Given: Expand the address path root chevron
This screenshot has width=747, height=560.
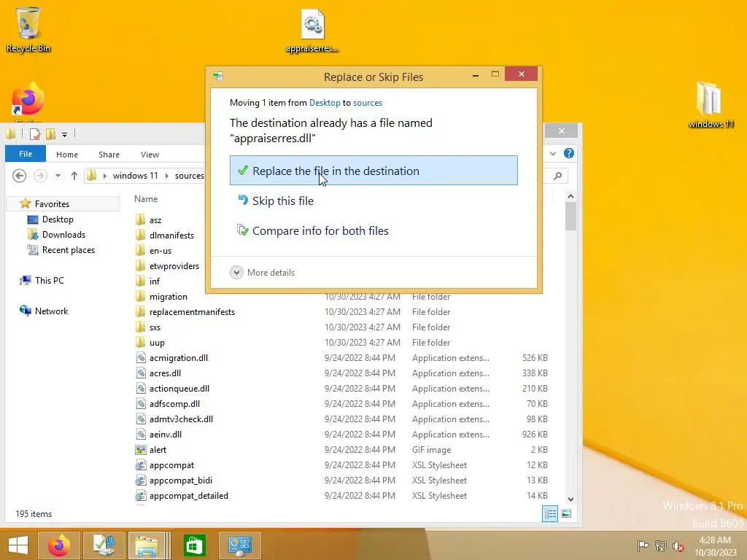Looking at the screenshot, I should click(104, 176).
